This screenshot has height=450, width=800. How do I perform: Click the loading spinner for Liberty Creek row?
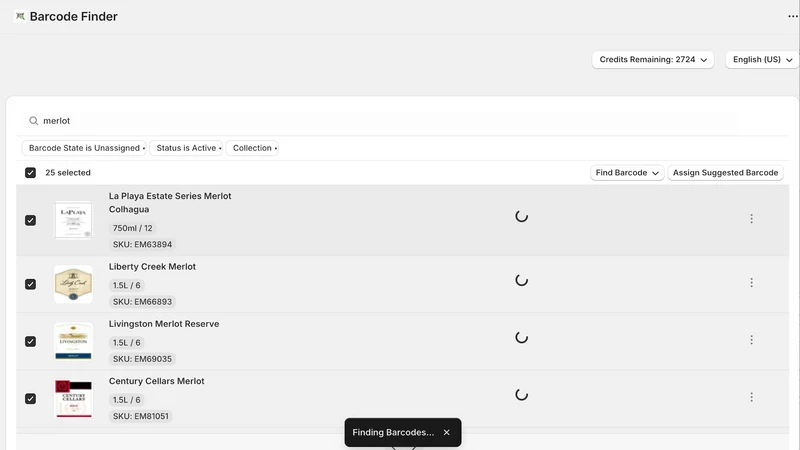521,280
